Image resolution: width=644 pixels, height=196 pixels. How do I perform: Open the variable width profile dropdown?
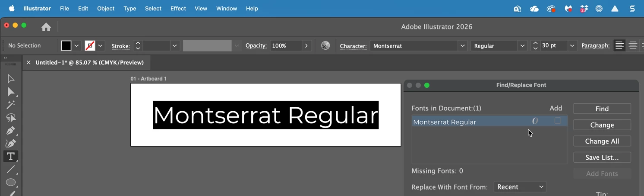237,45
